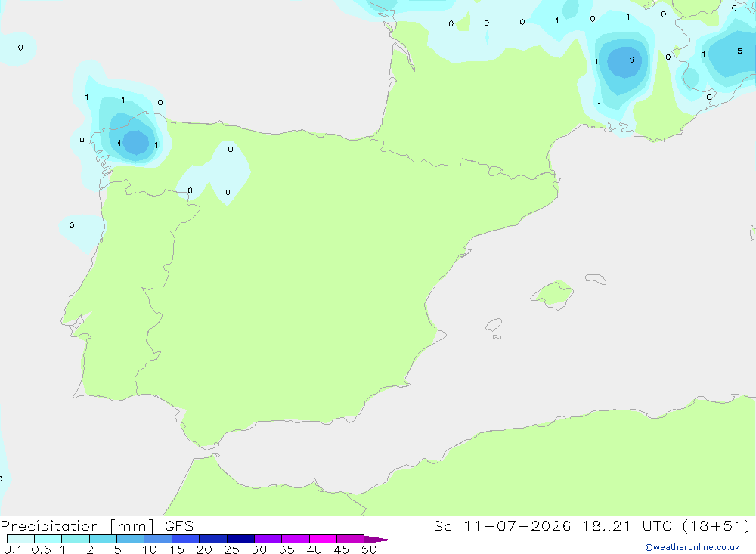Select the 30–35 mm purple legend swatch
Image resolution: width=756 pixels, height=554 pixels.
(268, 539)
